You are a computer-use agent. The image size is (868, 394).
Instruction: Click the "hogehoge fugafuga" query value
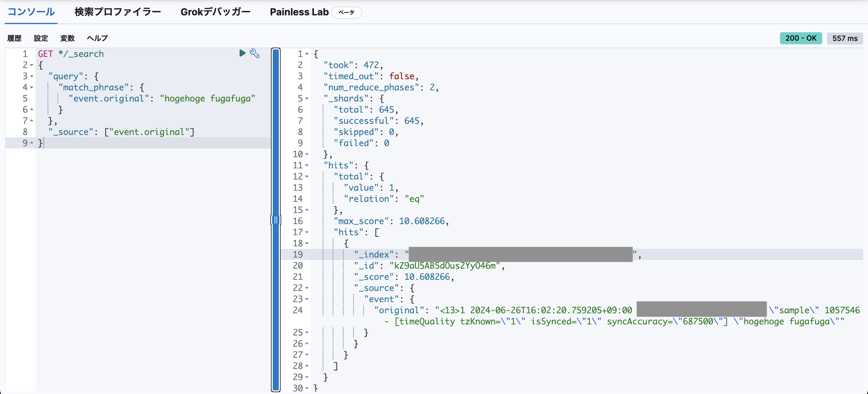coord(208,98)
